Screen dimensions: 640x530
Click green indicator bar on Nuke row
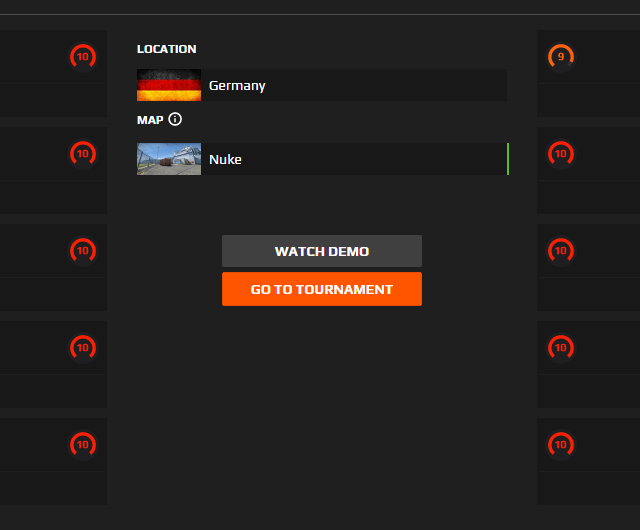(508, 159)
